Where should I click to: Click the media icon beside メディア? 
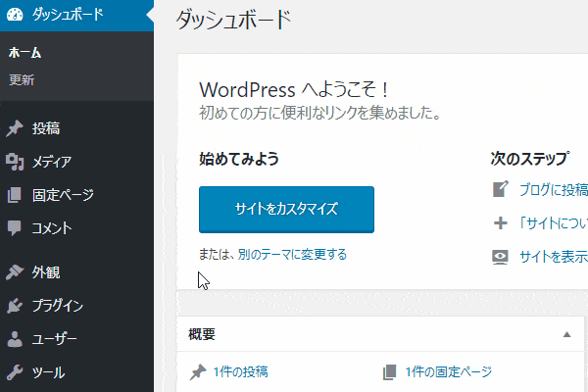pos(15,162)
